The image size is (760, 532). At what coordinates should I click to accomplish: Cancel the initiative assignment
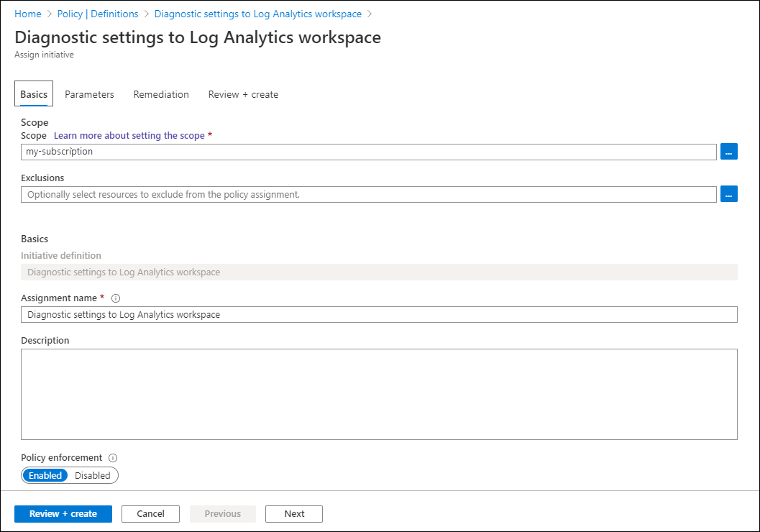pyautogui.click(x=150, y=513)
